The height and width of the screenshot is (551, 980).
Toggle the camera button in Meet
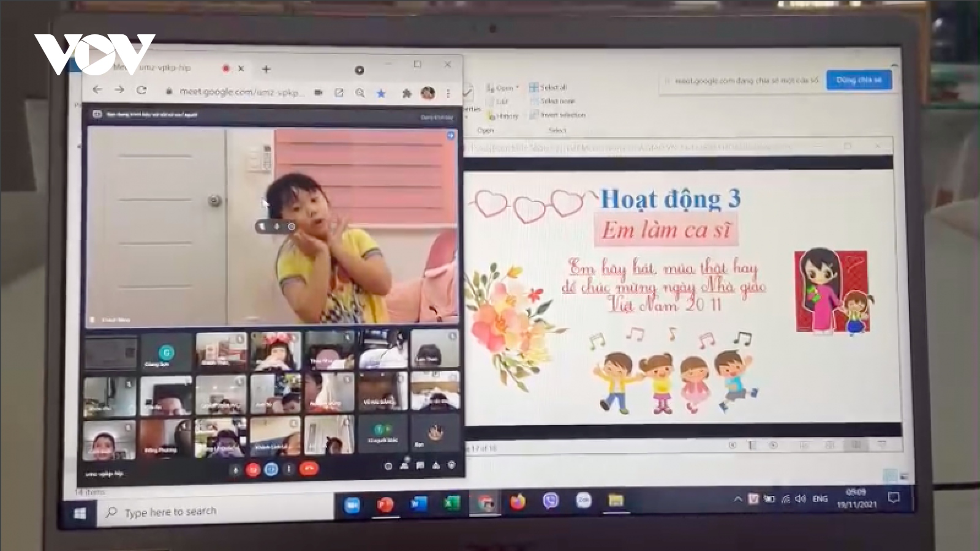[x=253, y=470]
